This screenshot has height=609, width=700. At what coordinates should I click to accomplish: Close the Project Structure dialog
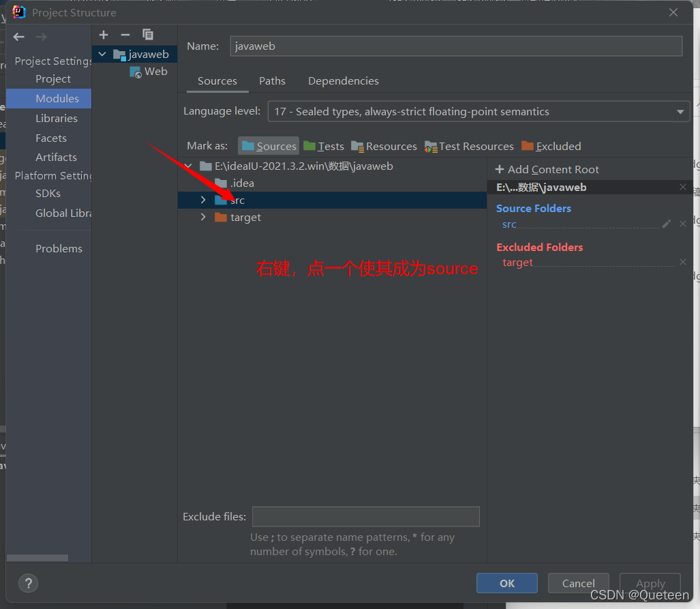point(673,12)
